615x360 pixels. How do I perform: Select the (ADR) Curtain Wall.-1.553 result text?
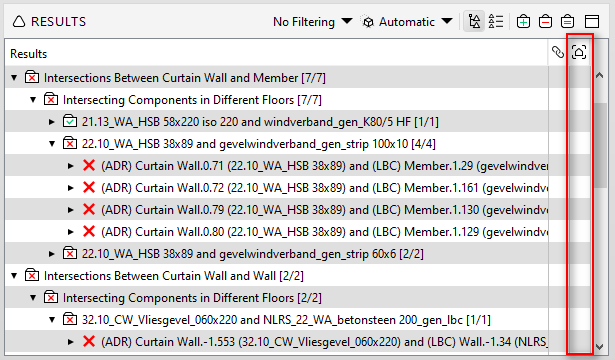click(x=324, y=342)
